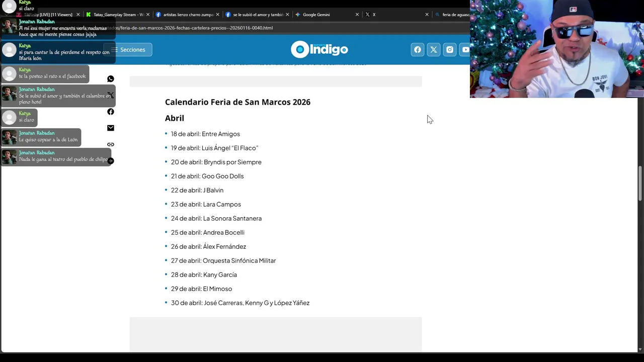Open Instagram icon in site header
This screenshot has width=644, height=362.
click(450, 49)
